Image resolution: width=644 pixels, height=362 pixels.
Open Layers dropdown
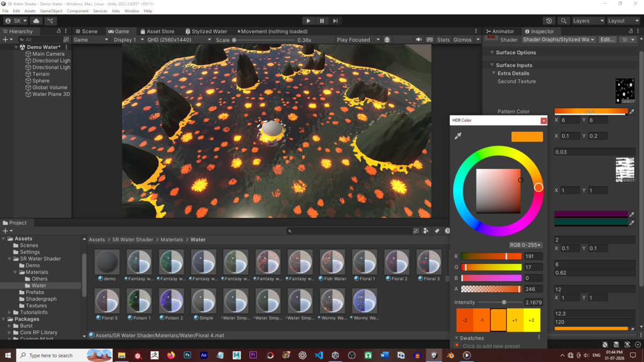coord(588,21)
